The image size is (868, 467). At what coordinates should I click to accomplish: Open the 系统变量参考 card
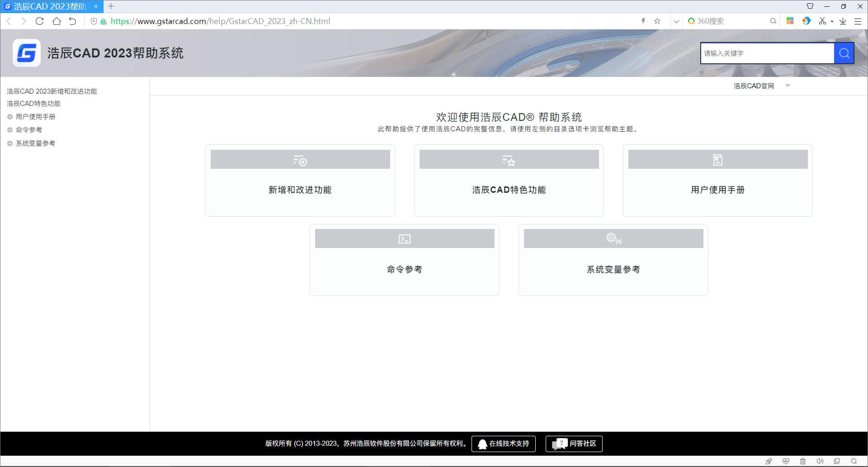coord(613,260)
